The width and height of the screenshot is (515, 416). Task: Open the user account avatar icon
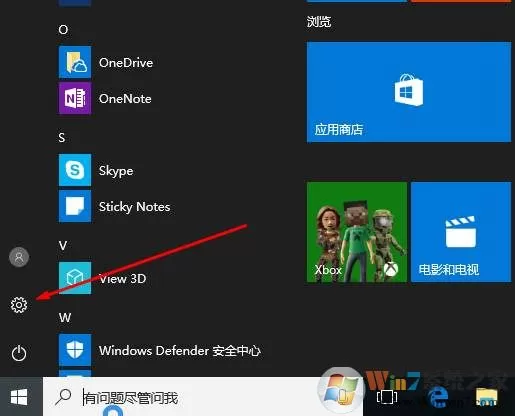tap(19, 257)
